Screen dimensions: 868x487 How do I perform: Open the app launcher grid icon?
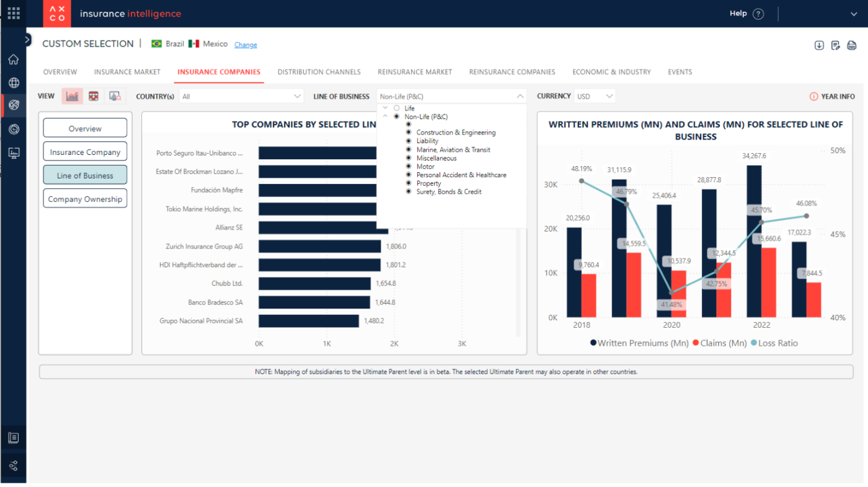tap(14, 13)
